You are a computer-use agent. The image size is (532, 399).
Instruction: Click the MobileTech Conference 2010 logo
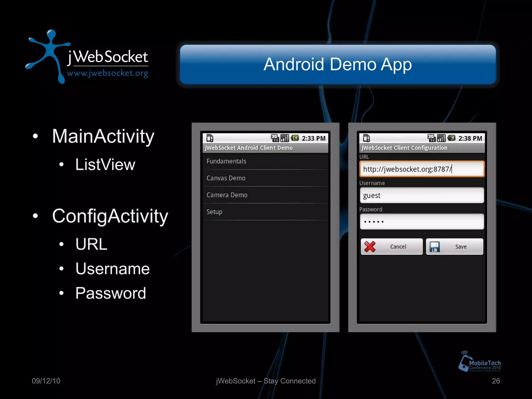(480, 361)
